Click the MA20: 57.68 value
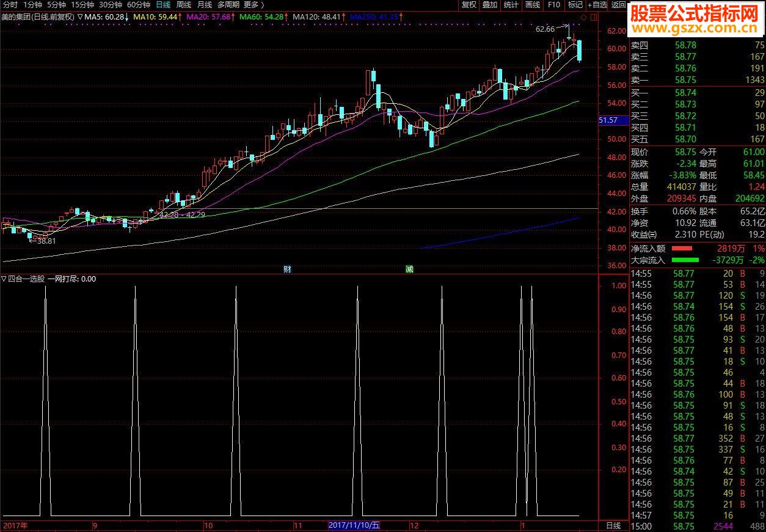The width and height of the screenshot is (766, 532). coord(211,16)
